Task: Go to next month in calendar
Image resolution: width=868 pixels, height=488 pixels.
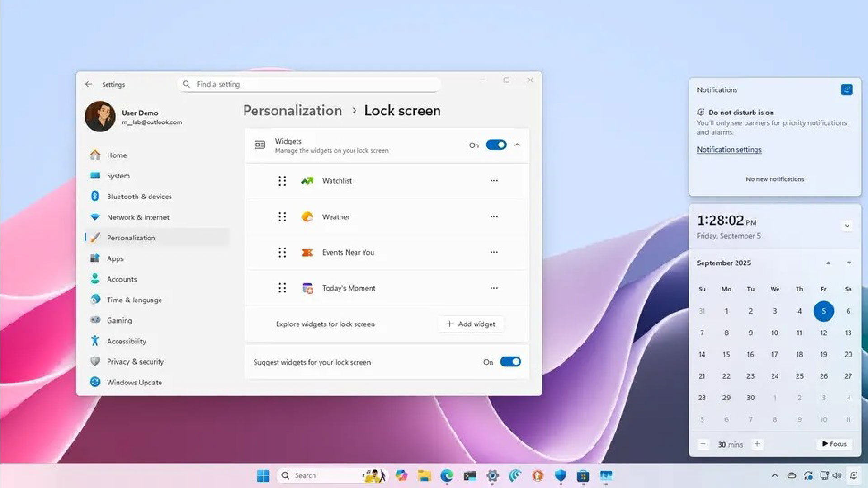Action: tap(849, 263)
